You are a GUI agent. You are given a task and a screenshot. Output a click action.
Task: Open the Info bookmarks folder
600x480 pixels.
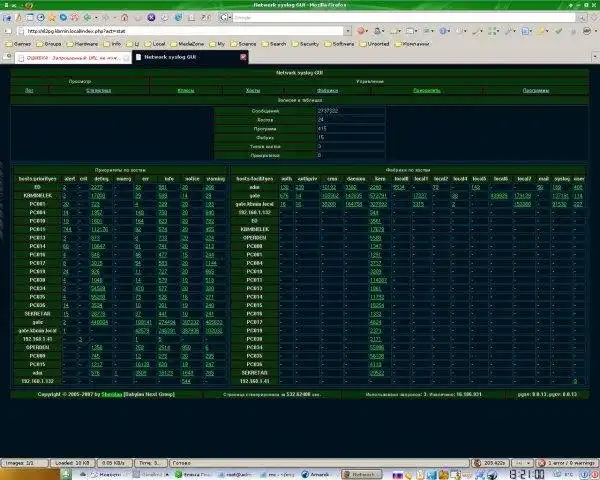pyautogui.click(x=112, y=44)
